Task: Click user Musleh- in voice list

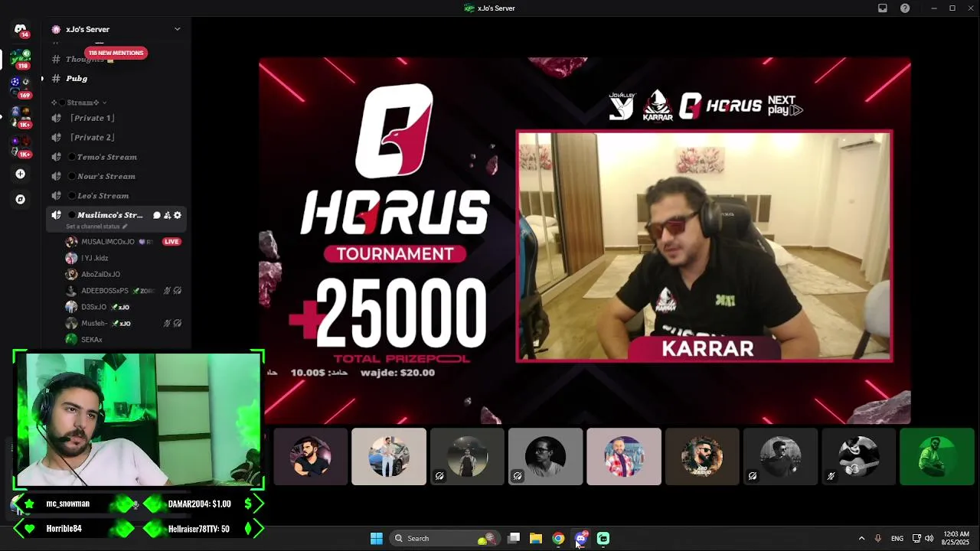Action: point(124,324)
